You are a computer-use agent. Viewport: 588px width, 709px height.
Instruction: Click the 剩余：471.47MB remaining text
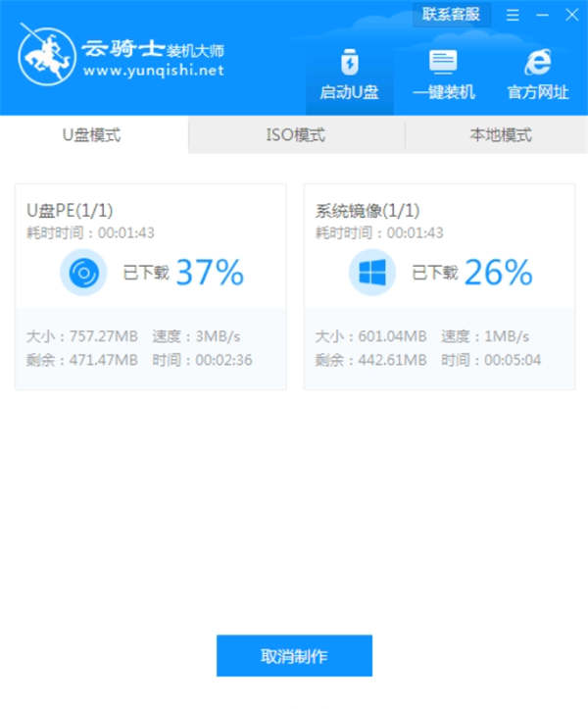(81, 360)
